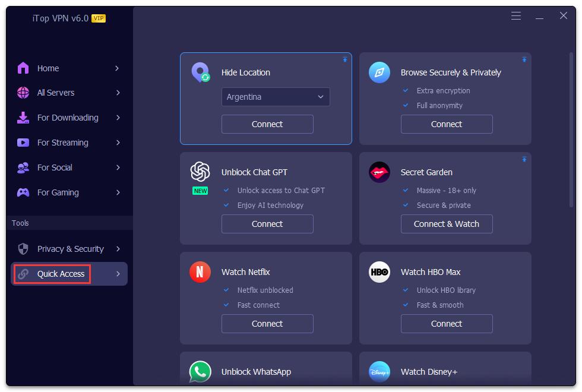Click the Unblock WhatsApp card title

[x=256, y=372]
